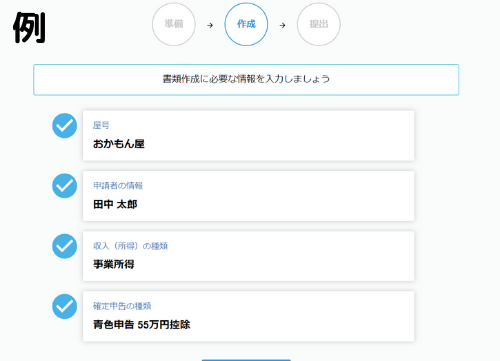
Task: Click the 青色申告 55万円控除 value text
Action: [142, 325]
